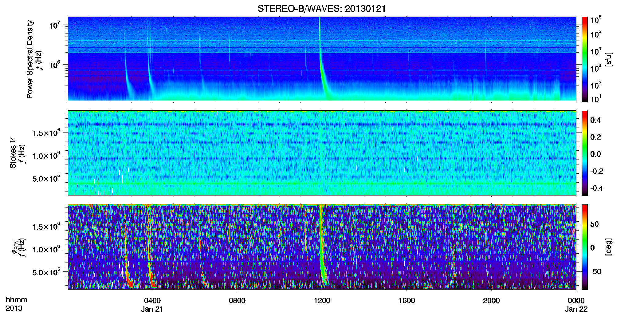Click the Jan 22 date label
Screen dimensions: 644x332
pos(576,309)
